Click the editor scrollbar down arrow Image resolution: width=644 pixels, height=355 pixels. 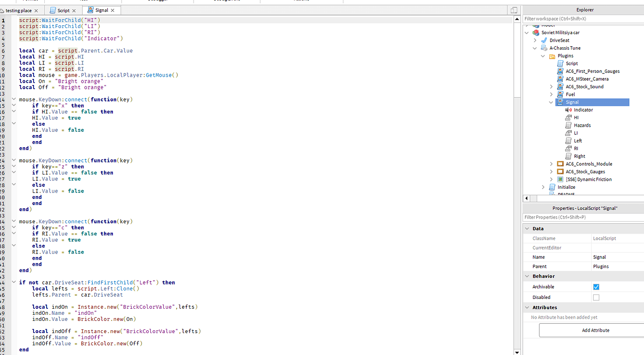click(x=517, y=352)
